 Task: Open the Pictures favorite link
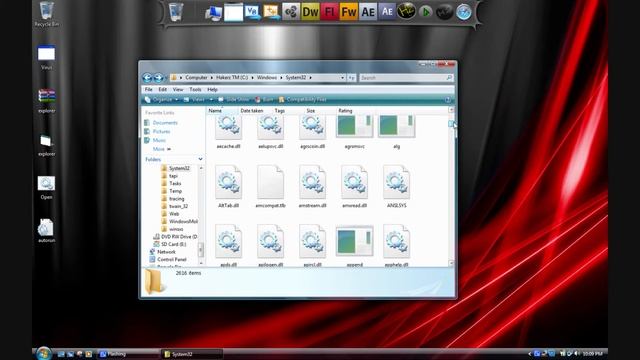(x=157, y=131)
